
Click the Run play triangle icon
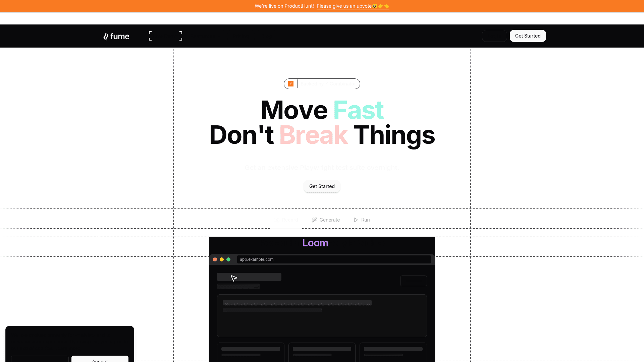point(356,220)
